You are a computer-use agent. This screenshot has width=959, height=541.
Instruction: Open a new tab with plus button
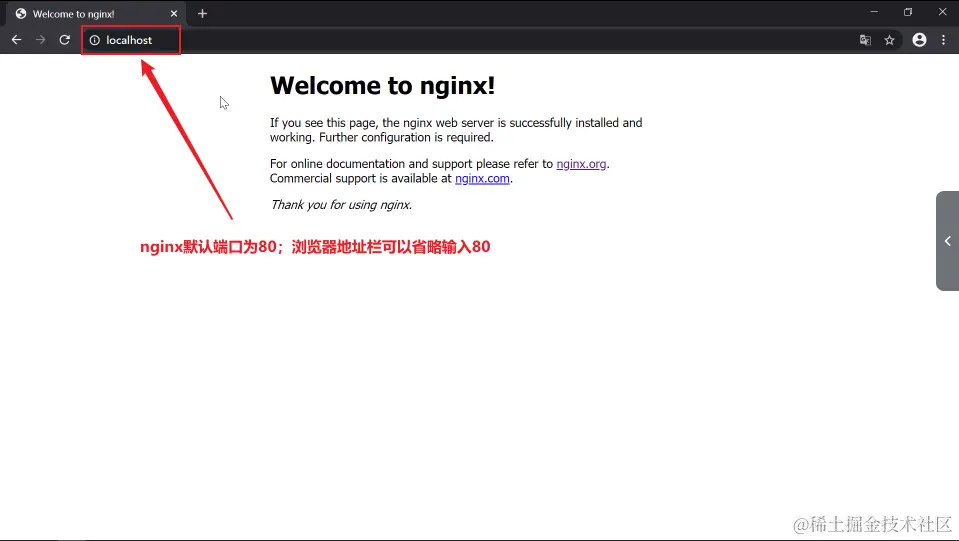point(202,13)
